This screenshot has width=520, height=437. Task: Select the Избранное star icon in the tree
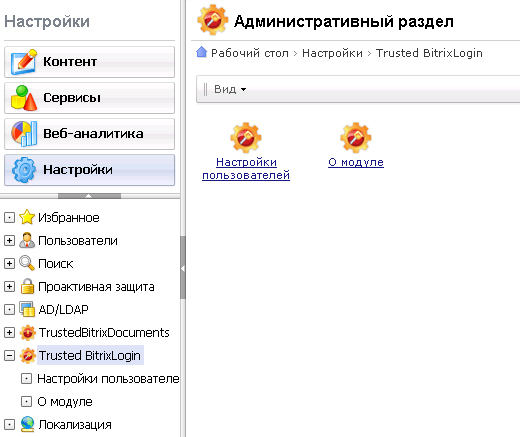27,217
